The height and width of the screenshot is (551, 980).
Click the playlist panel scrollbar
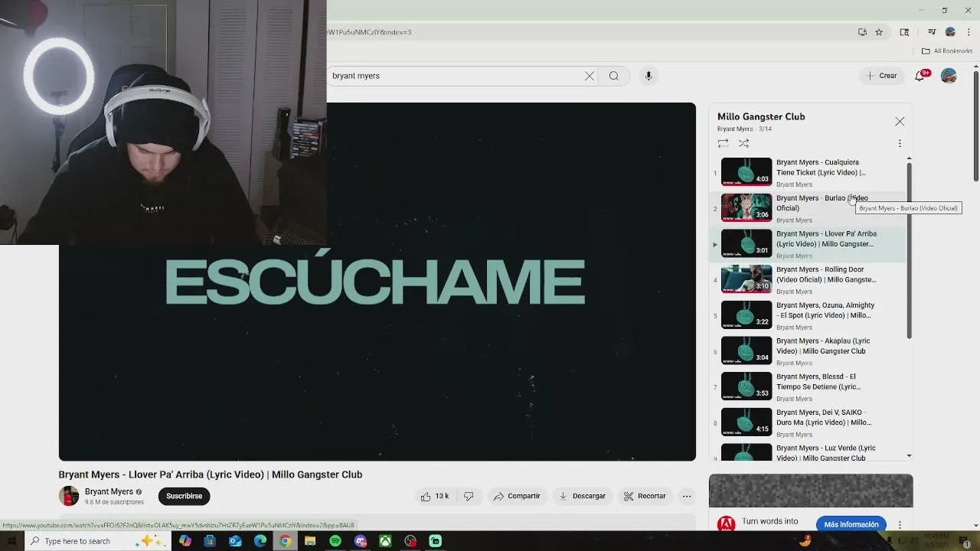click(x=909, y=251)
